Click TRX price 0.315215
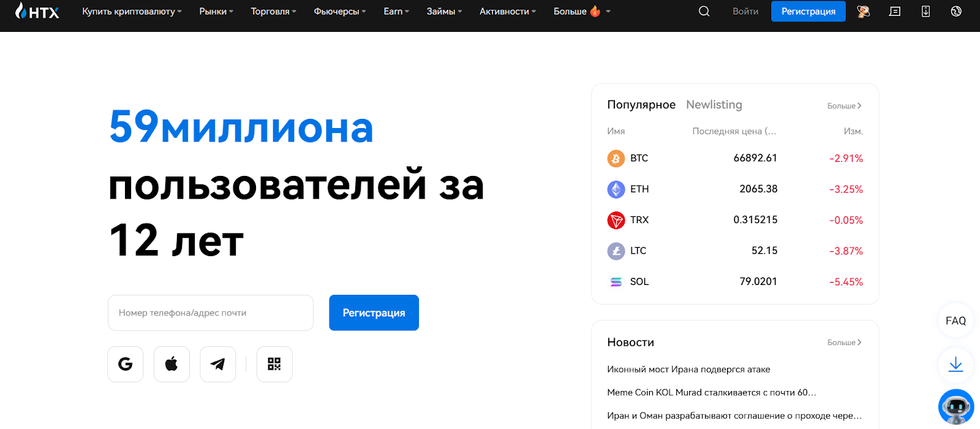Image resolution: width=980 pixels, height=429 pixels. tap(755, 220)
